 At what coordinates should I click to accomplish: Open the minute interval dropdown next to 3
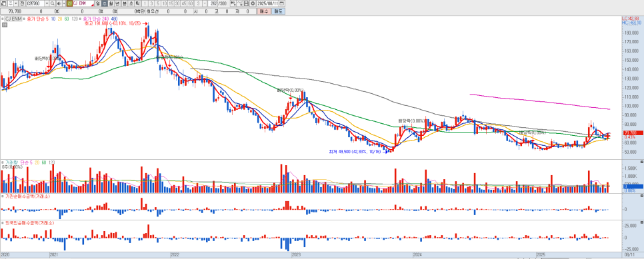tap(204, 3)
